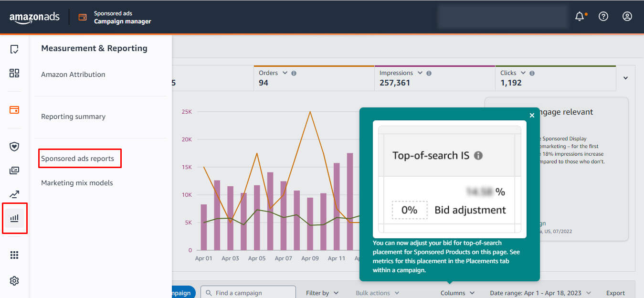Select Reporting summary in the menu
The image size is (644, 298).
coord(73,116)
